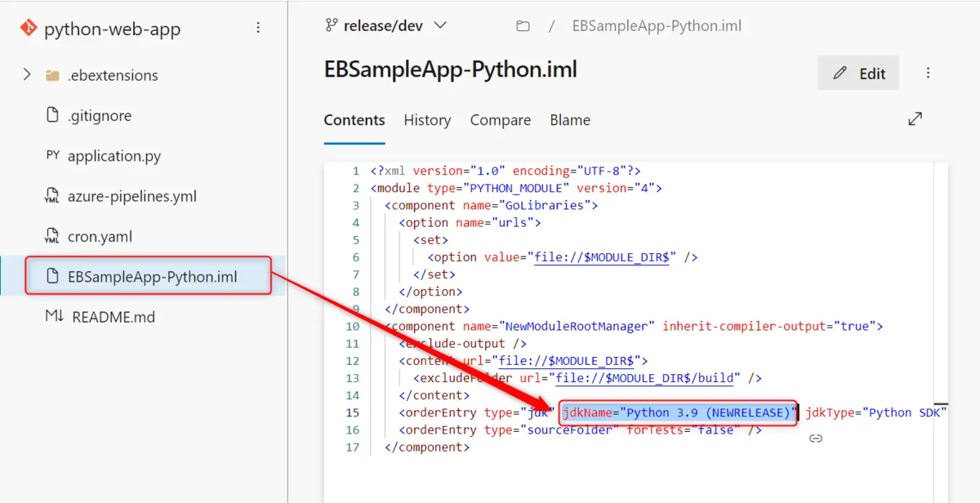Viewport: 980px width, 503px height.
Task: Select azure-pipelines.yml in file tree
Action: [132, 196]
